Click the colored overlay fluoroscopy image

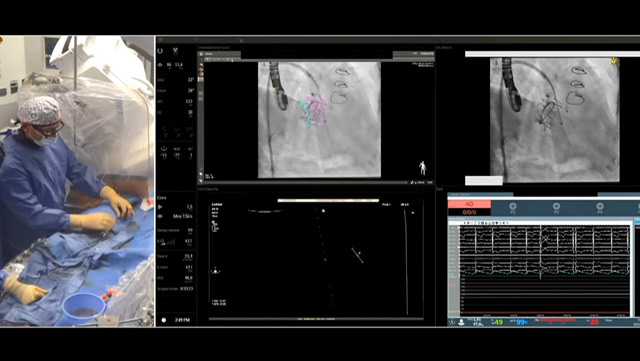pyautogui.click(x=320, y=120)
